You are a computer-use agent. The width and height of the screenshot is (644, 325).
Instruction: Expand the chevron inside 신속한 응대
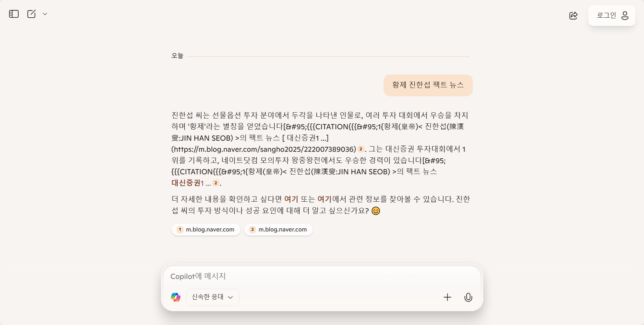tap(230, 297)
